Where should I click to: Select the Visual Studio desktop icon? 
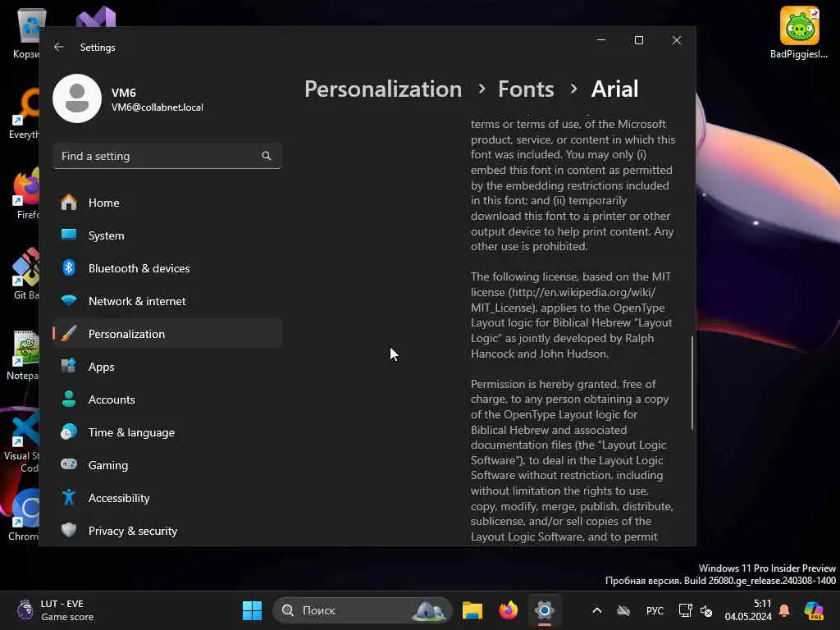tap(96, 16)
